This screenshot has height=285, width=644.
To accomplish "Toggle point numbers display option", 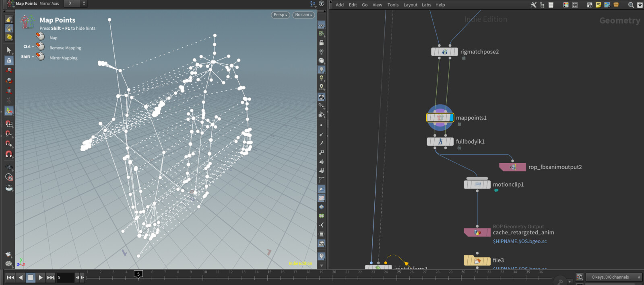I will click(321, 152).
